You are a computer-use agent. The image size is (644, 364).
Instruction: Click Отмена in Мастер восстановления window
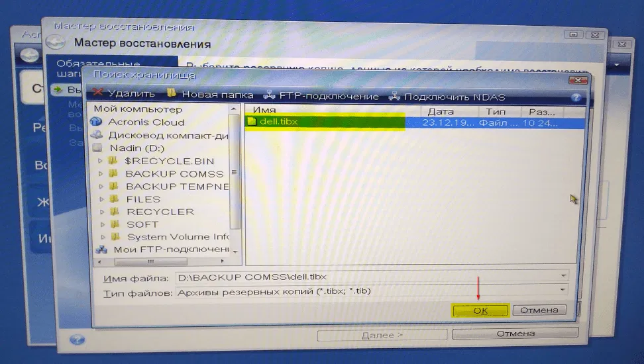[515, 334]
